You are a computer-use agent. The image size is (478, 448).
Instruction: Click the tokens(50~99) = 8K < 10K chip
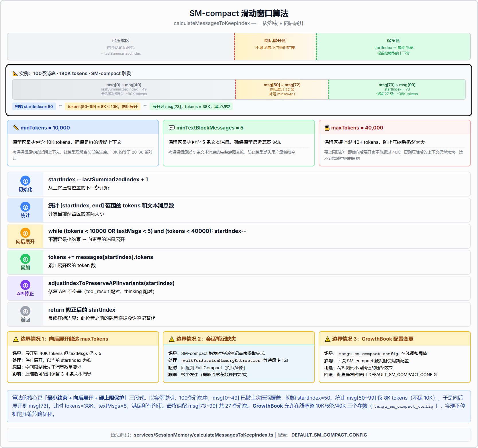point(103,107)
